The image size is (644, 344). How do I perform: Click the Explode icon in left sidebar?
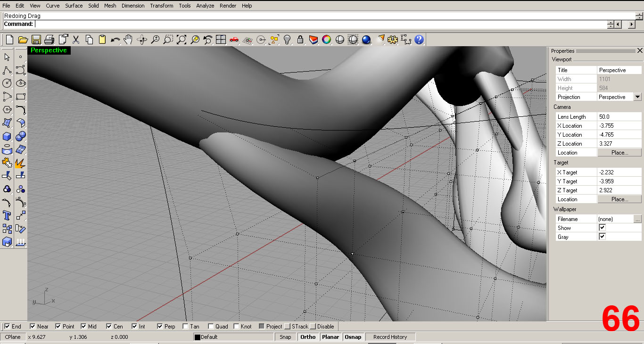(20, 163)
